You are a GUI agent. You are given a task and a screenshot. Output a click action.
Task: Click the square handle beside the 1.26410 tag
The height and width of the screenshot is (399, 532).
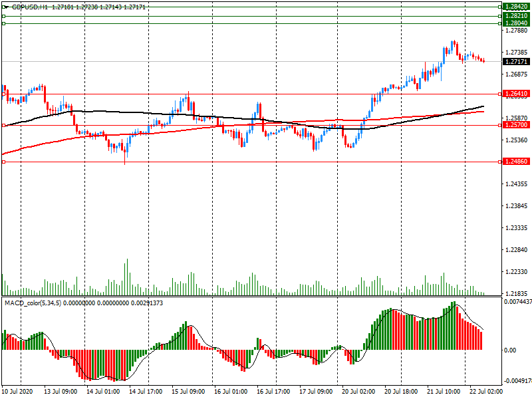coord(499,94)
